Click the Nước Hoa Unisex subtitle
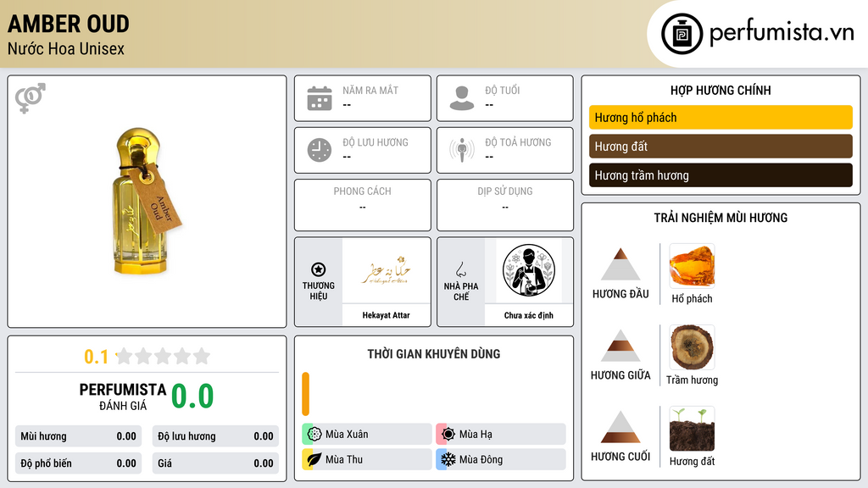868x488 pixels. 66,48
